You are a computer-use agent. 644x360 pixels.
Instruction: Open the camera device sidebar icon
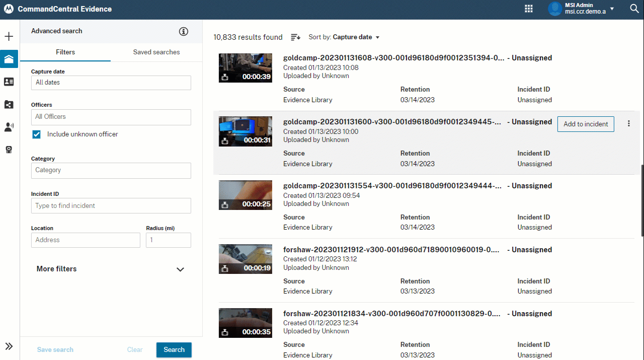click(9, 150)
